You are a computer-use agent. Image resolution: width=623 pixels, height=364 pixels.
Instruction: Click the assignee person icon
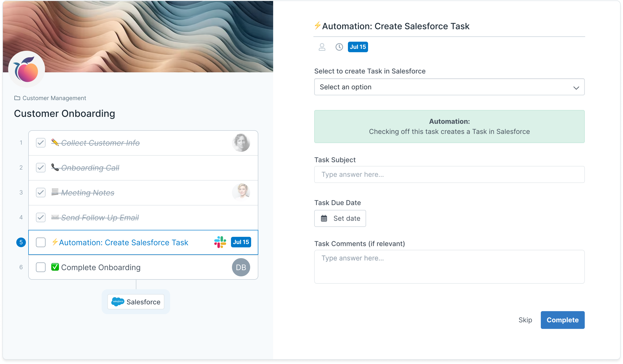click(322, 47)
